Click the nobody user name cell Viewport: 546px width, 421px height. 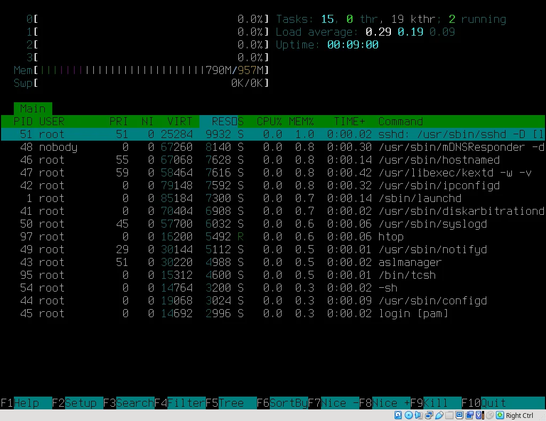(x=58, y=147)
